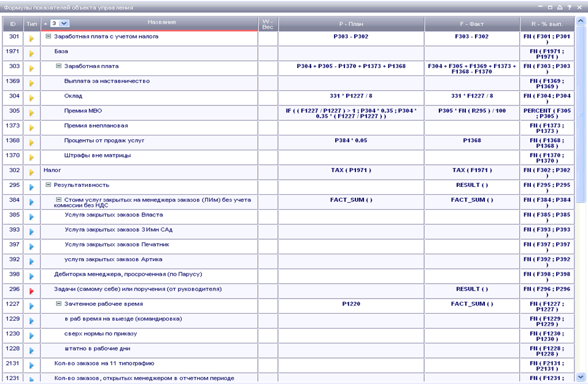Click the scrollbar up arrow
The height and width of the screenshot is (385, 588).
(x=581, y=21)
